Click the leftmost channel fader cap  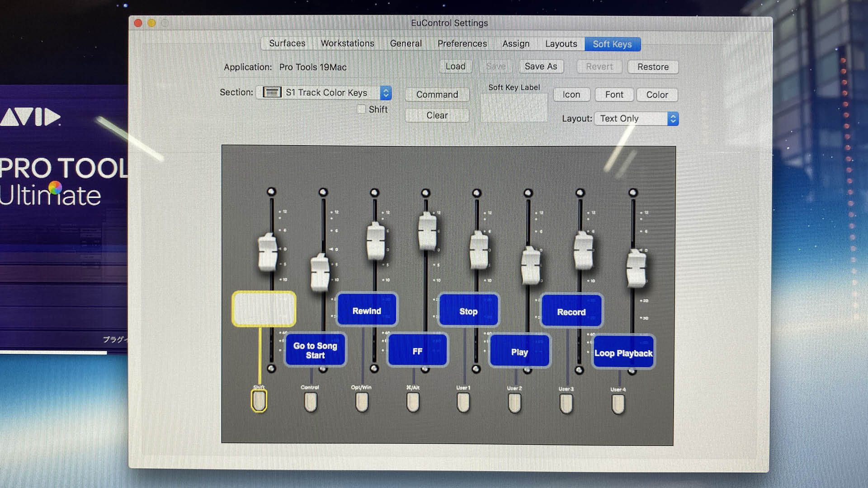268,253
